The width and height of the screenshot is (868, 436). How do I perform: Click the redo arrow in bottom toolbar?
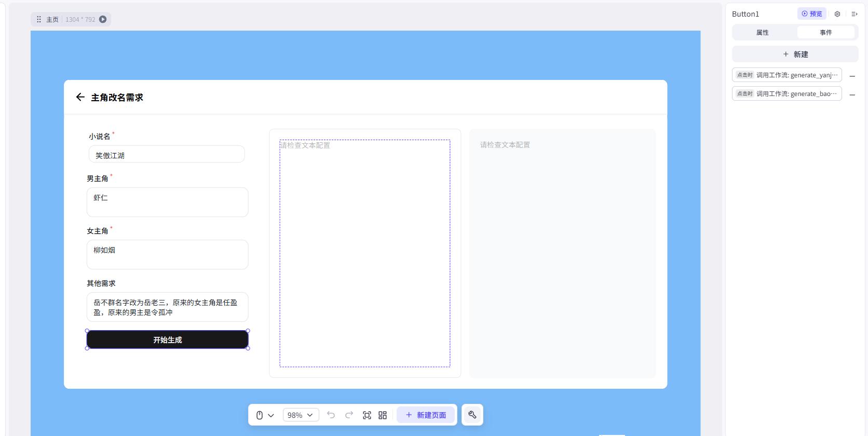pos(349,415)
